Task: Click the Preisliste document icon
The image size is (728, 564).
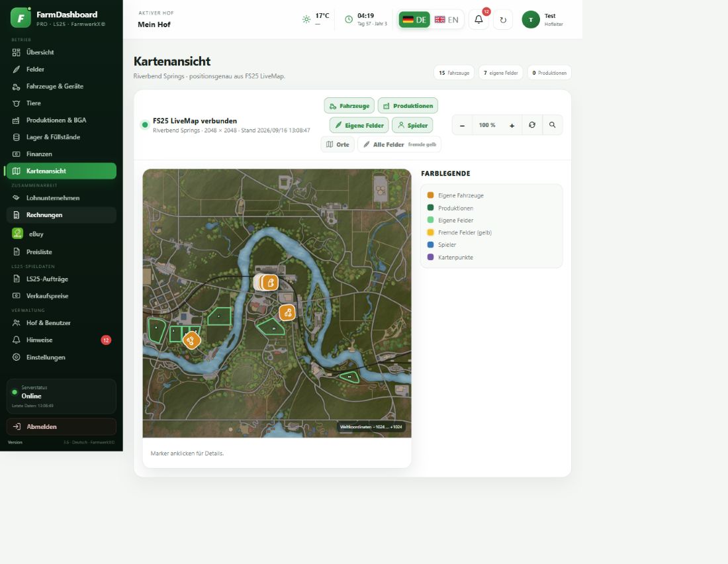Action: pyautogui.click(x=17, y=252)
